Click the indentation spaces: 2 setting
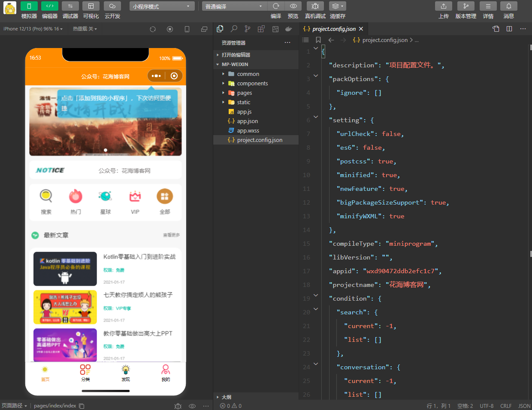 (x=465, y=406)
